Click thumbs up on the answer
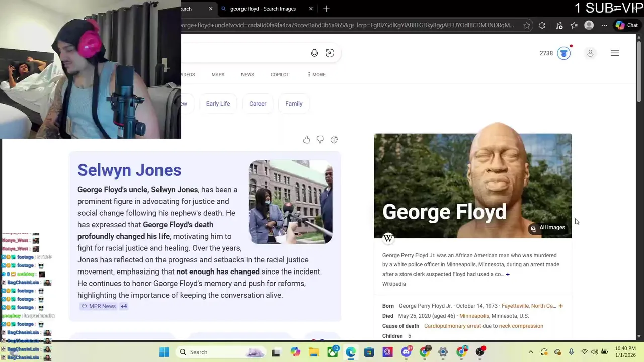Screen dimensions: 644x362 (306, 140)
